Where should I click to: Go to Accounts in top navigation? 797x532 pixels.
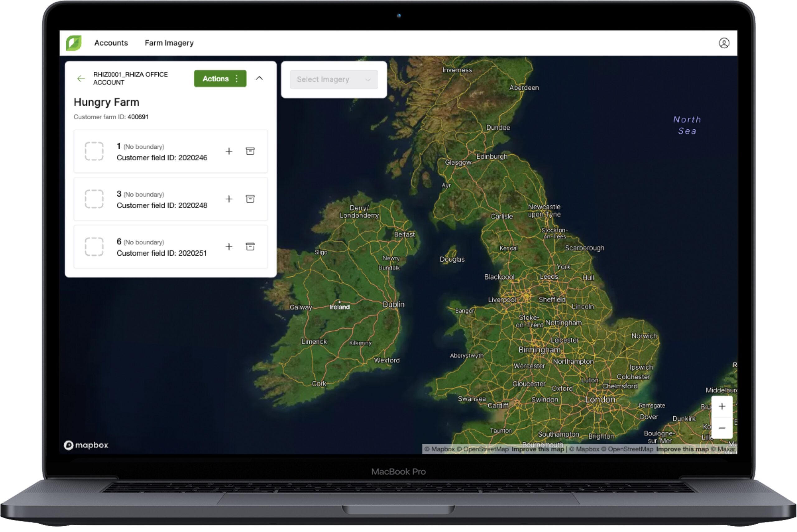point(111,43)
